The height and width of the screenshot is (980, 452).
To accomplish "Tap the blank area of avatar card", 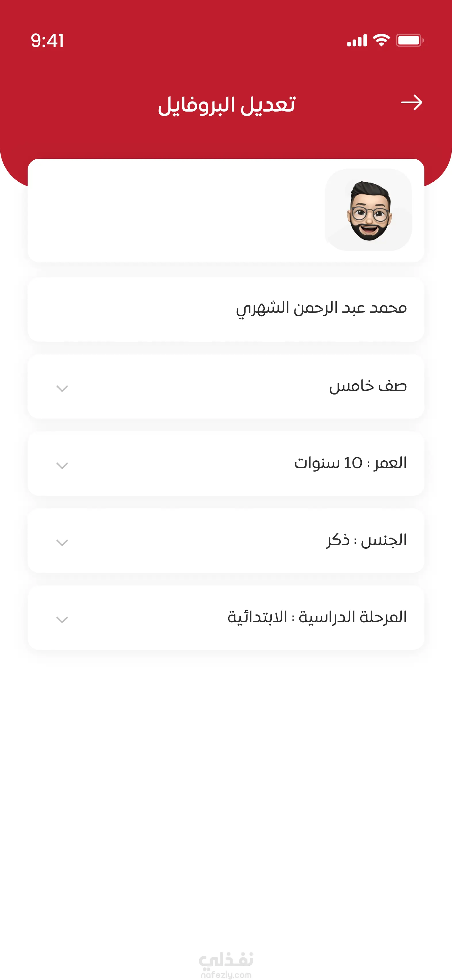I will (171, 210).
